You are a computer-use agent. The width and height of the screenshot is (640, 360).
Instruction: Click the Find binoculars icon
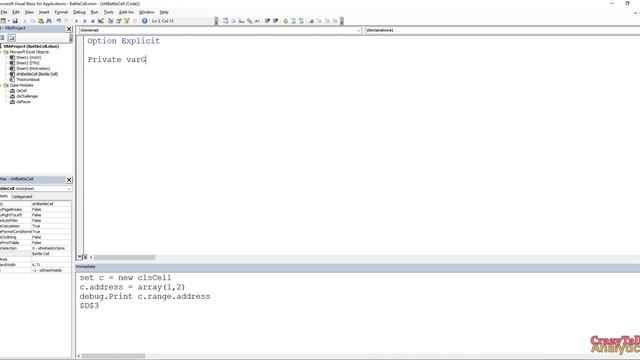(x=49, y=21)
